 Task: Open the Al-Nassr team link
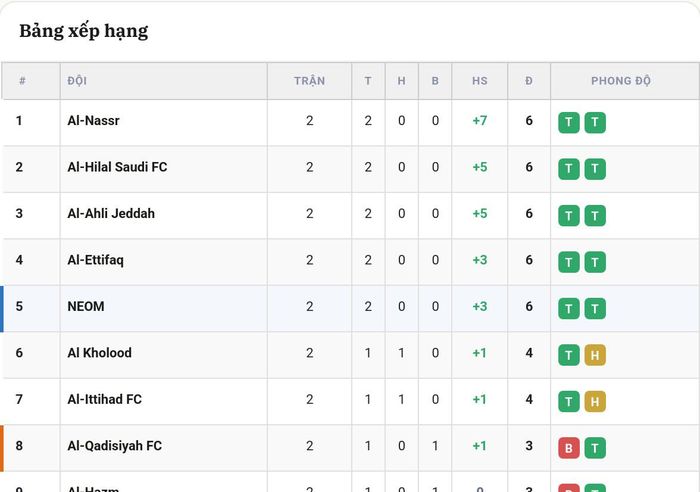pyautogui.click(x=93, y=121)
